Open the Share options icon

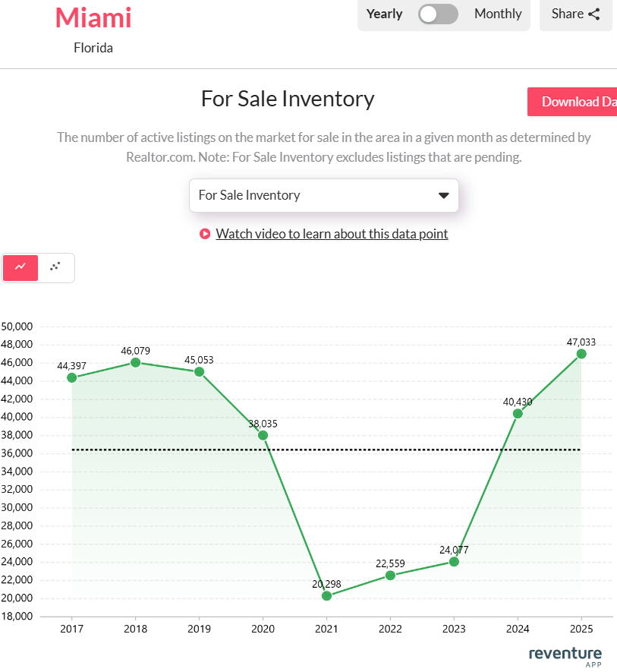coord(593,14)
